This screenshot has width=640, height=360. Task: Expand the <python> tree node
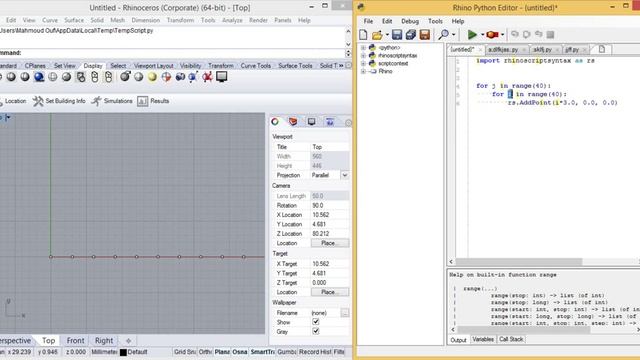(363, 47)
